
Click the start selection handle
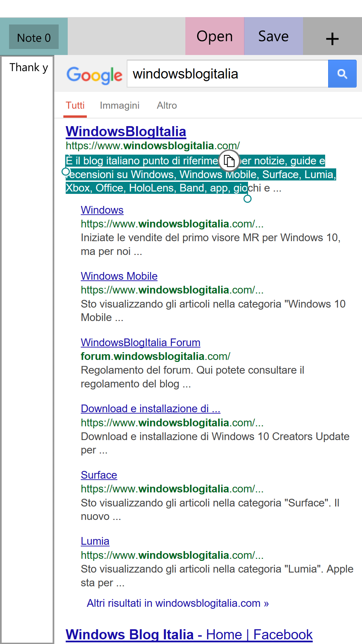tap(66, 172)
